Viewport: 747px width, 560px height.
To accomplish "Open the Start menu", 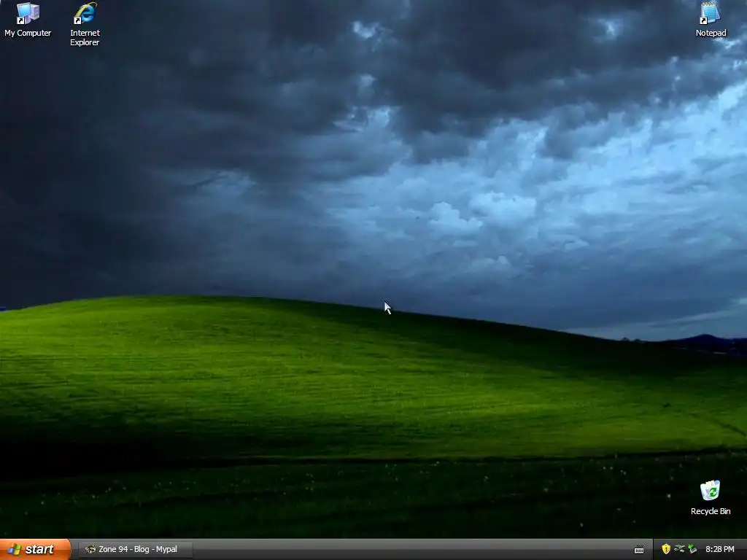I will (x=35, y=549).
